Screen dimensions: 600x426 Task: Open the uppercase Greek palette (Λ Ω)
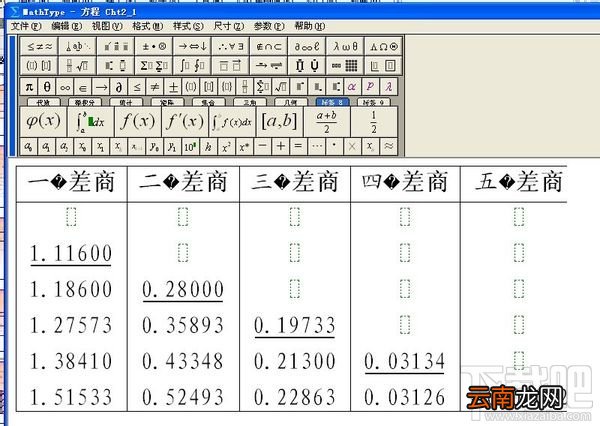coord(384,47)
